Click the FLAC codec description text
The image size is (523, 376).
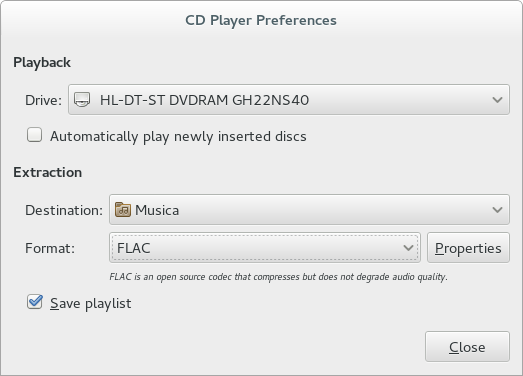point(278,277)
